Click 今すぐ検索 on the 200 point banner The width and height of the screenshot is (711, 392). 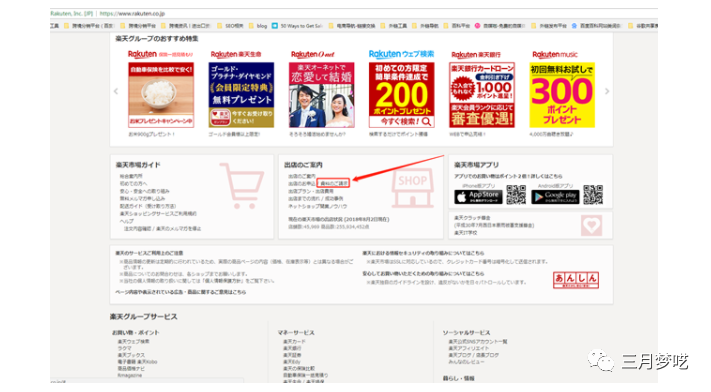401,122
